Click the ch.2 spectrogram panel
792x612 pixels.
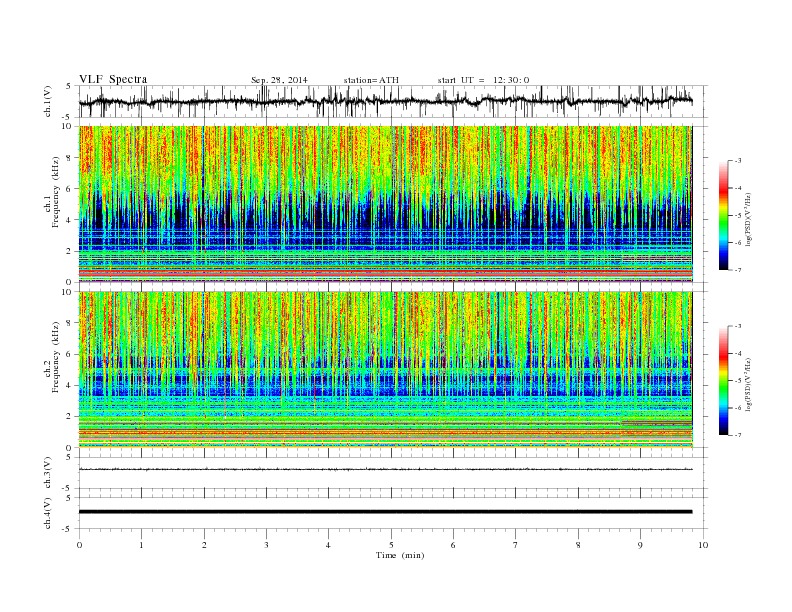(386, 370)
